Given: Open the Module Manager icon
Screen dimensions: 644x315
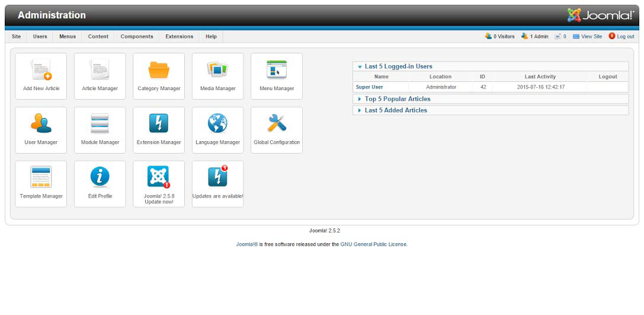Looking at the screenshot, I should click(x=100, y=123).
